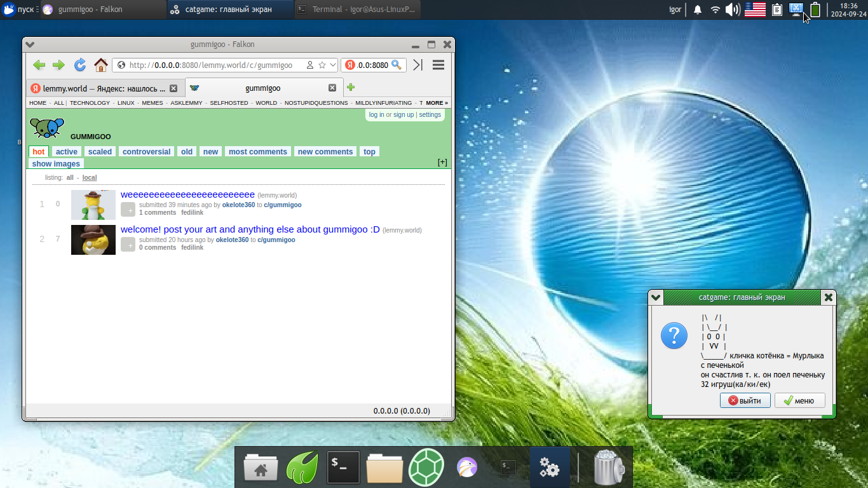
Task: Click the green back arrow in Falkon
Action: 39,65
